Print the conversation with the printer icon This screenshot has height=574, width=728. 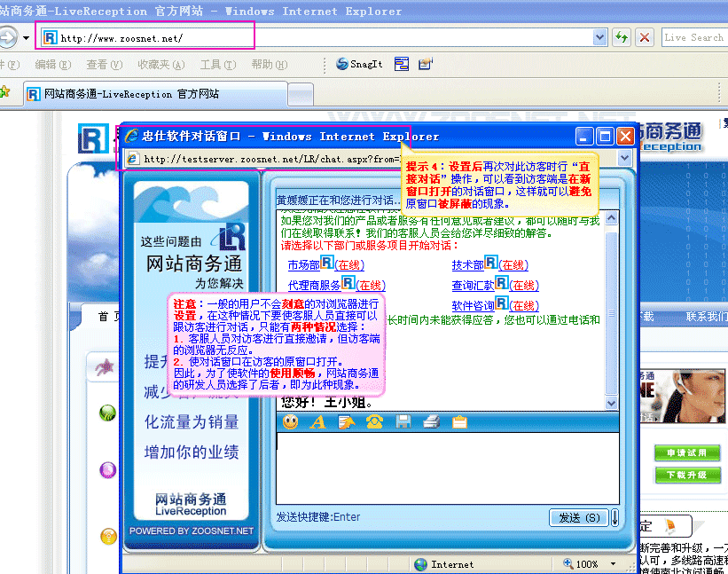coord(430,422)
